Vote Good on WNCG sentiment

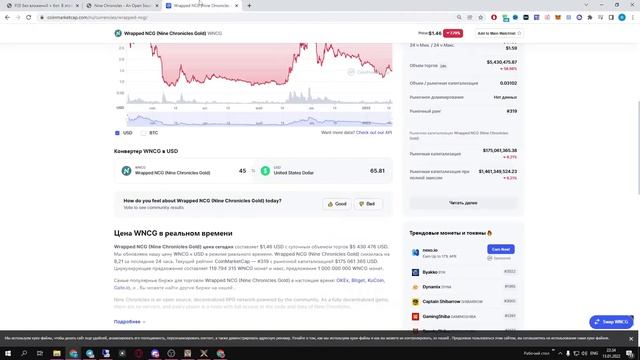click(337, 204)
